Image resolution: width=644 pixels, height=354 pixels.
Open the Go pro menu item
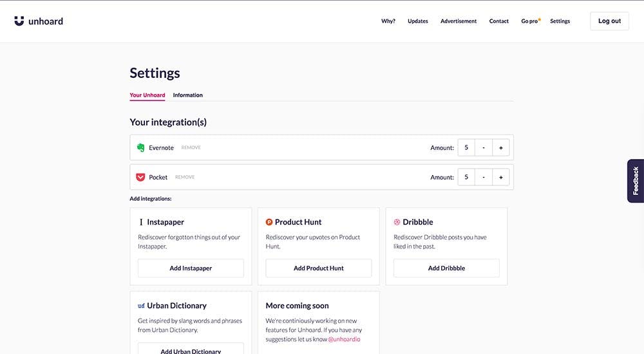[x=529, y=21]
